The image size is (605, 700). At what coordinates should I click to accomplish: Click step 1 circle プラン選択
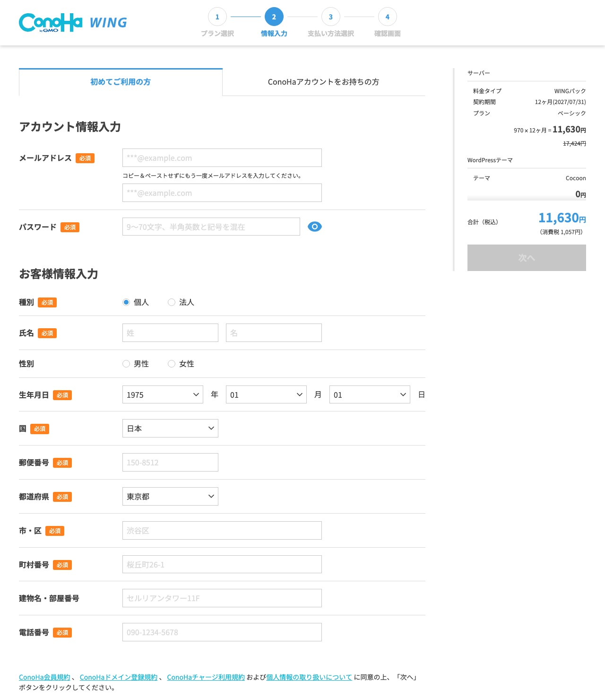click(217, 17)
